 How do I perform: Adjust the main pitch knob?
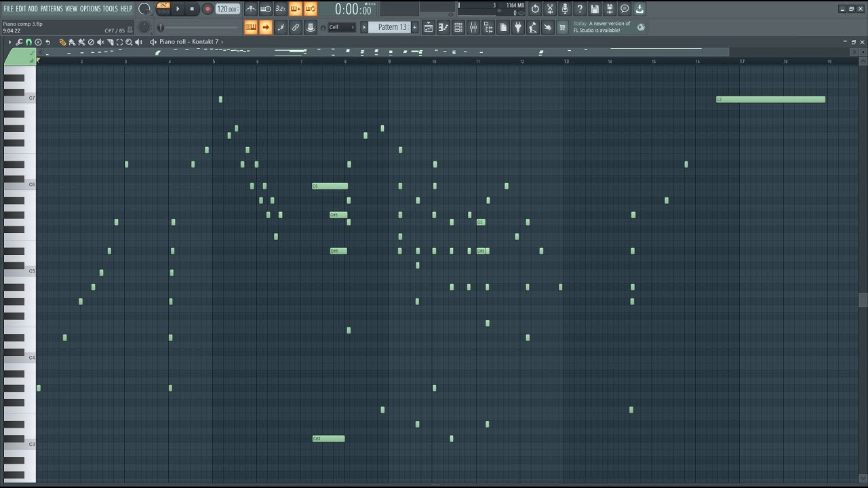144,27
